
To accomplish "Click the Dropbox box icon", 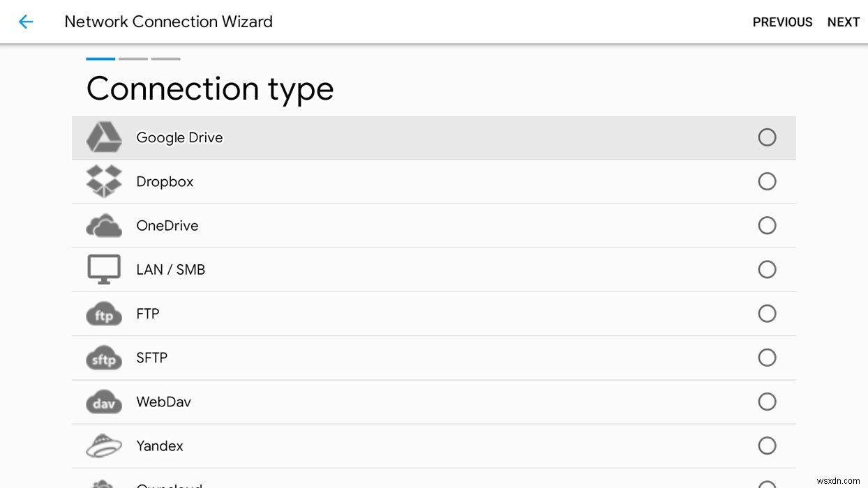I will (103, 181).
